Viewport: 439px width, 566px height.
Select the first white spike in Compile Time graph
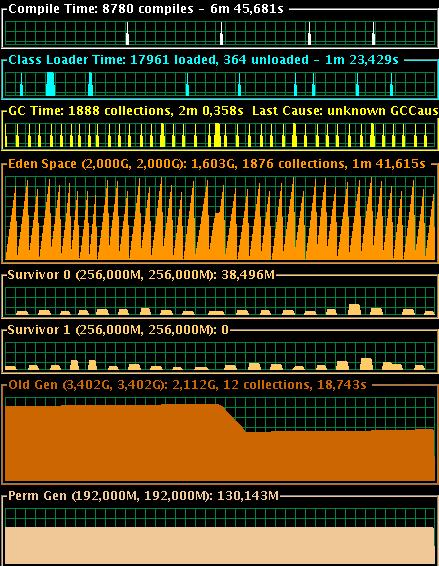(127, 33)
